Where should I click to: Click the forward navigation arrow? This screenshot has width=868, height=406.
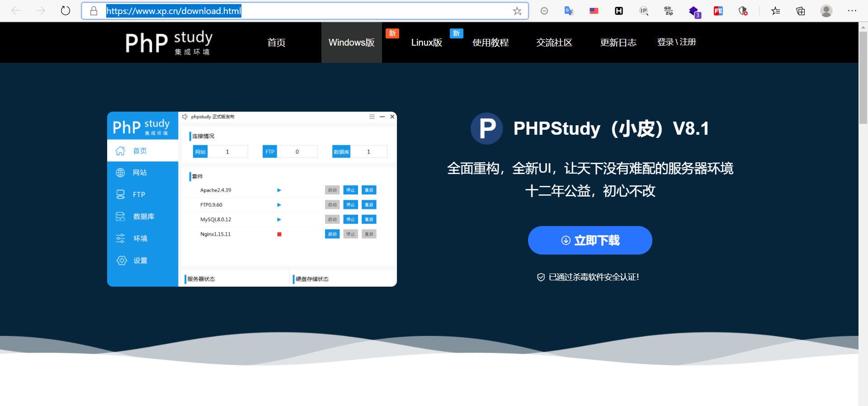point(41,10)
